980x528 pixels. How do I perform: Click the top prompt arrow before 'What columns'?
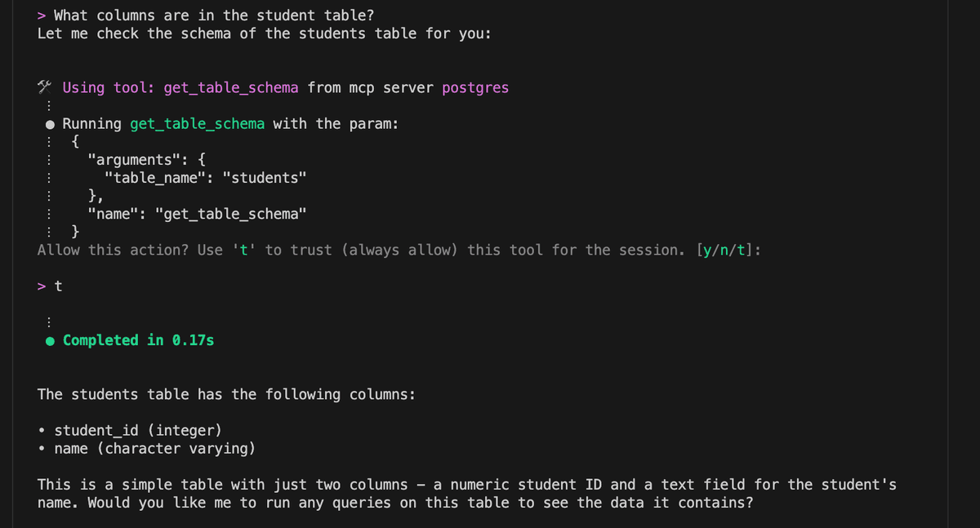point(42,16)
